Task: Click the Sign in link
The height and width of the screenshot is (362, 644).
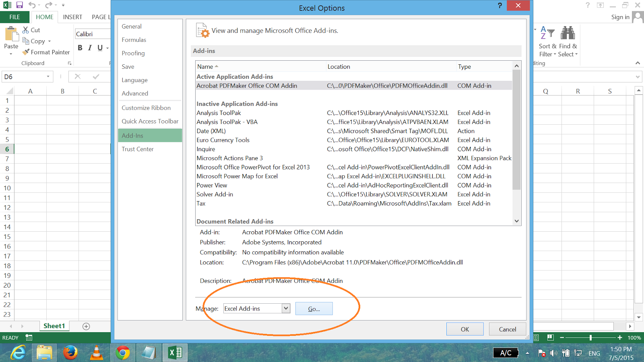Action: 620,17
